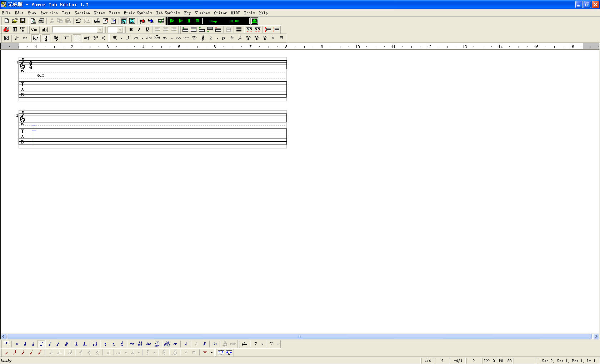Select the quarter note duration
600x364 pixels.
tap(33, 344)
